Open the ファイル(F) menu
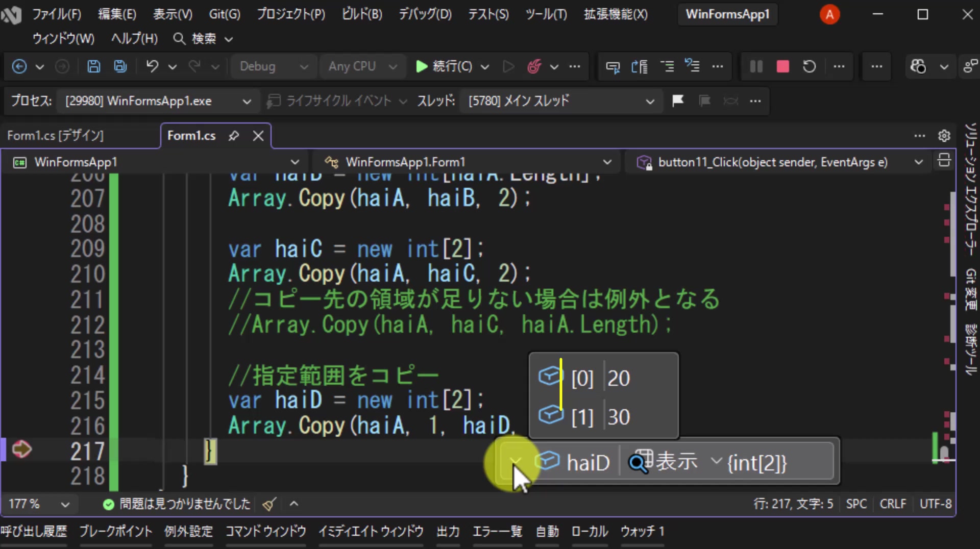 tap(57, 14)
